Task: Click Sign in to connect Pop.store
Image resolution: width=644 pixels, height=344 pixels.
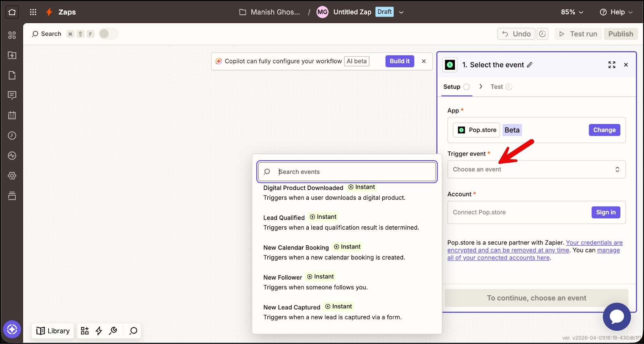Action: [x=605, y=212]
